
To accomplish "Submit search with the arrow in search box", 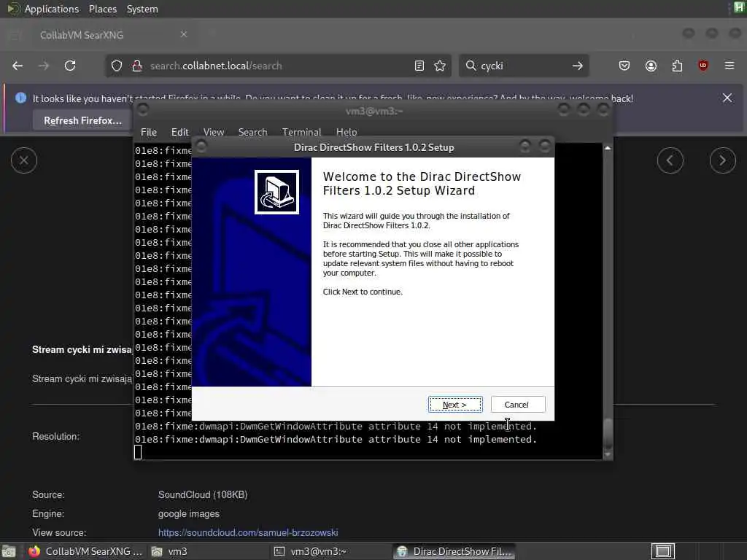I will point(578,66).
